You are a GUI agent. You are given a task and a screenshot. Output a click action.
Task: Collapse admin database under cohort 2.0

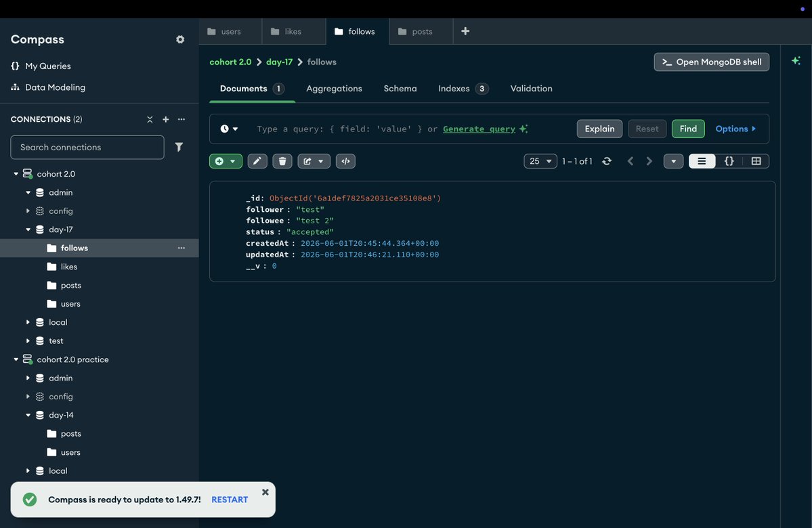point(28,192)
